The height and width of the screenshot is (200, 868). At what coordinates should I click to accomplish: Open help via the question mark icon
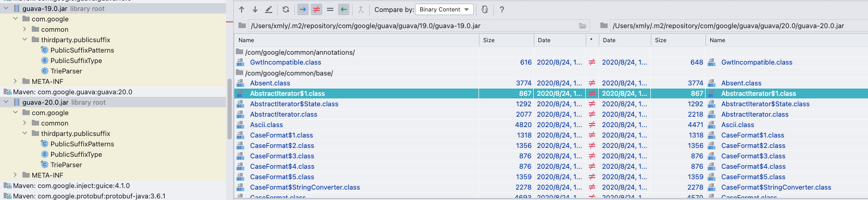501,9
